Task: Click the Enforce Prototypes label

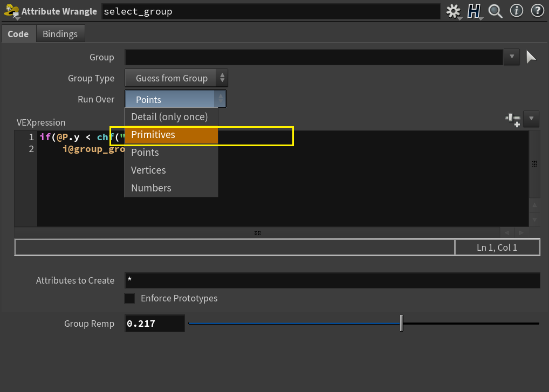Action: point(179,298)
